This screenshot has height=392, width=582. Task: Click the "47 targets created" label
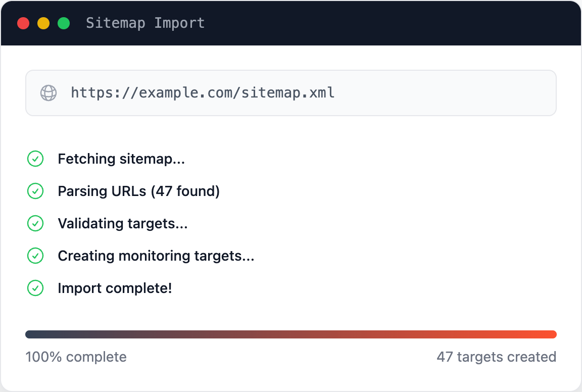[496, 357]
